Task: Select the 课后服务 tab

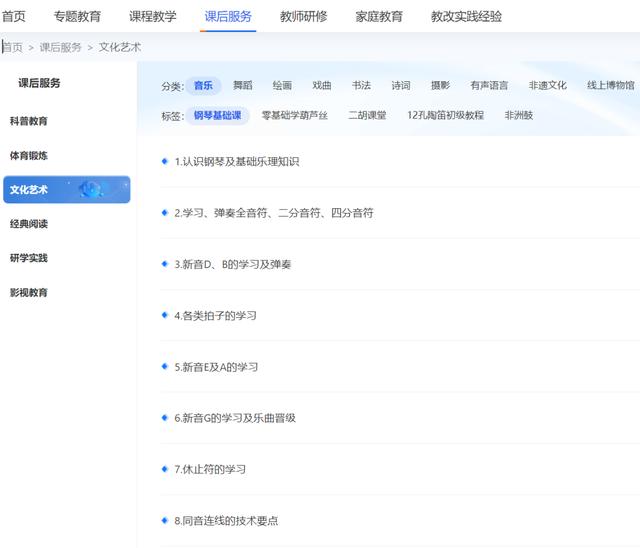Action: 228,17
